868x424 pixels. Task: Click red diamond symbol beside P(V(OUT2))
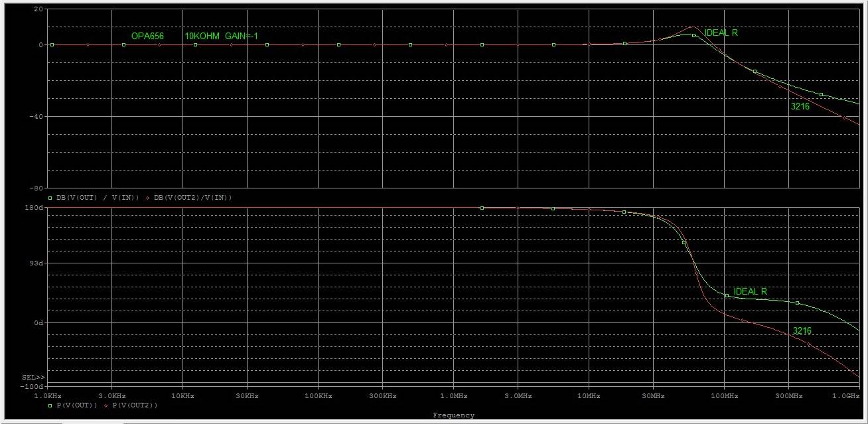pyautogui.click(x=106, y=405)
